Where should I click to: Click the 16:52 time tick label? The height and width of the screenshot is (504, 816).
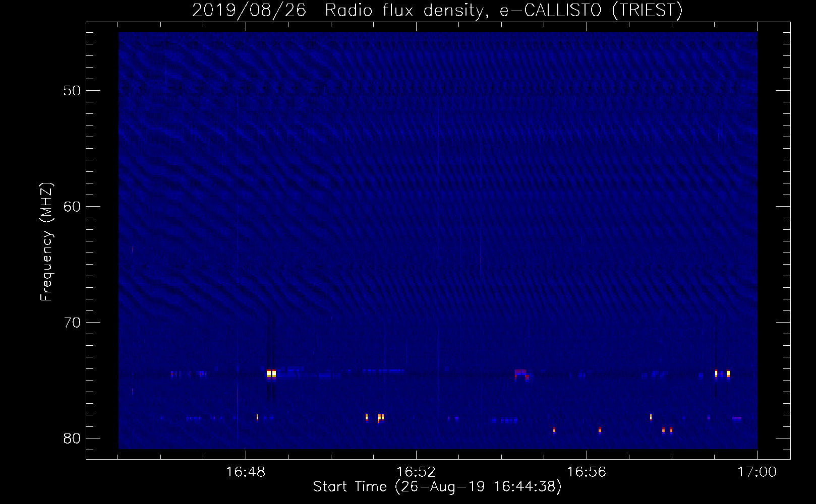[x=416, y=472]
